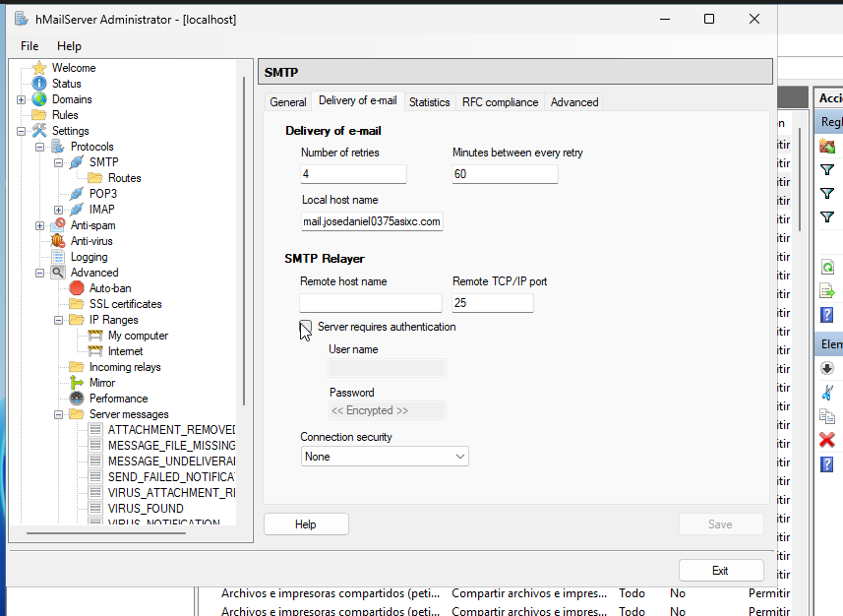Switch to the Advanced tab
Image resolution: width=843 pixels, height=616 pixels.
coord(574,102)
